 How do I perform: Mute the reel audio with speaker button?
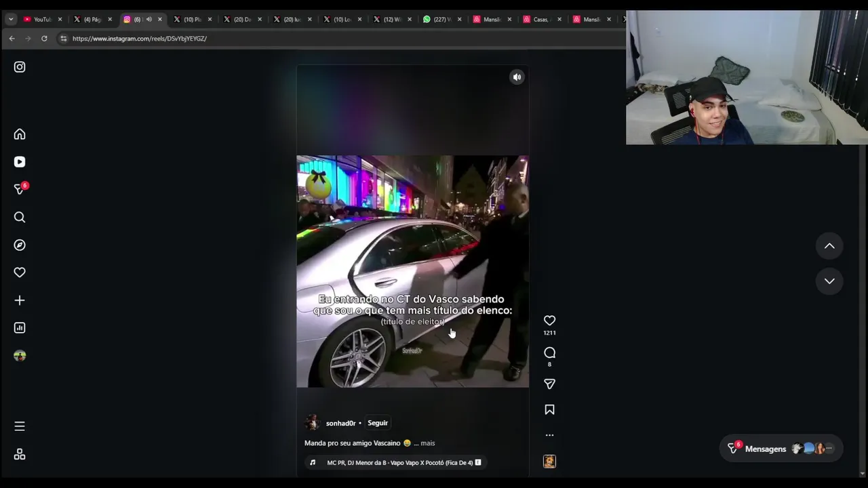click(x=517, y=77)
